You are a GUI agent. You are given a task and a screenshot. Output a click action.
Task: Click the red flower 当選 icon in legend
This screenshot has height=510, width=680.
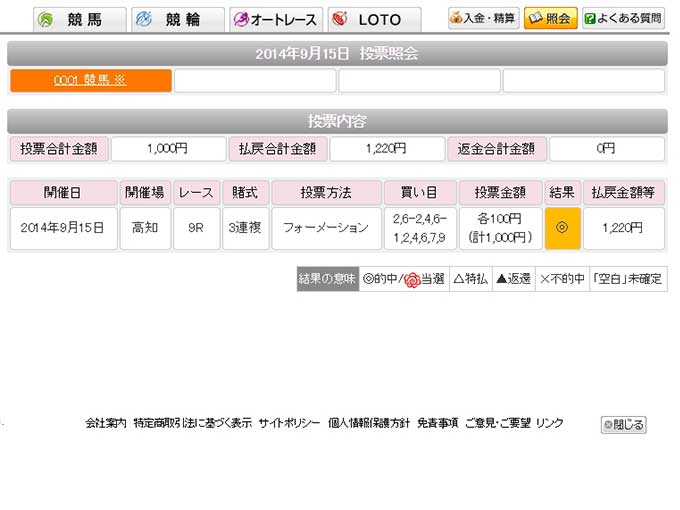[x=412, y=280]
